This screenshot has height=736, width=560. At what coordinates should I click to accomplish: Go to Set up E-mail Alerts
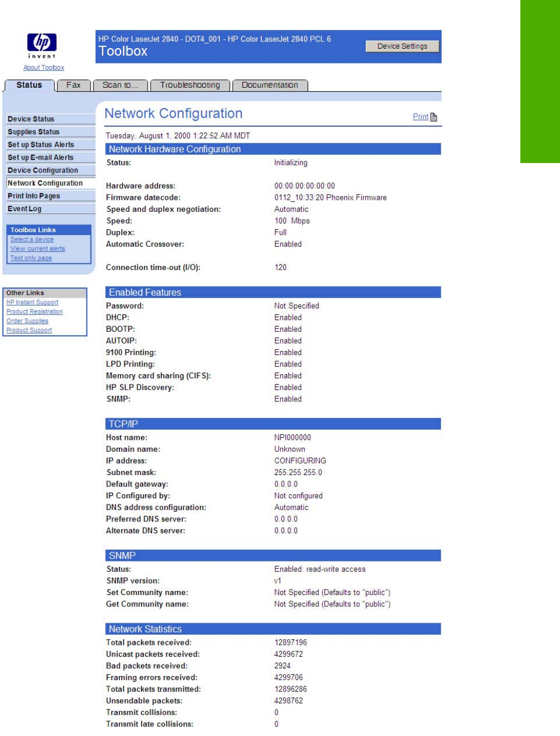click(50, 158)
